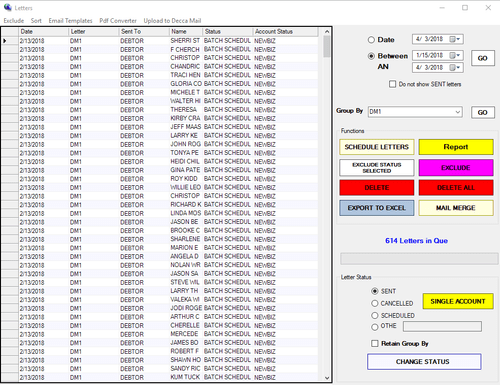Click the magenta EXCLUDE button
500x385 pixels.
456,168
